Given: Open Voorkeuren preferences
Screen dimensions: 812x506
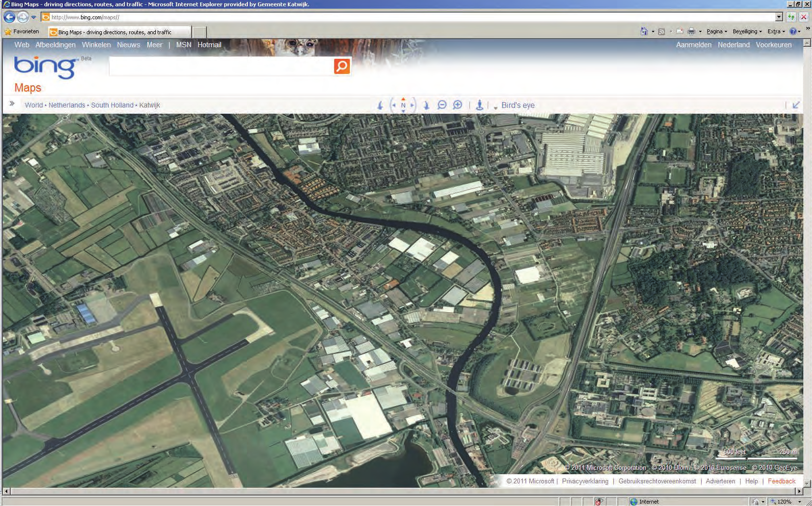Looking at the screenshot, I should coord(773,45).
